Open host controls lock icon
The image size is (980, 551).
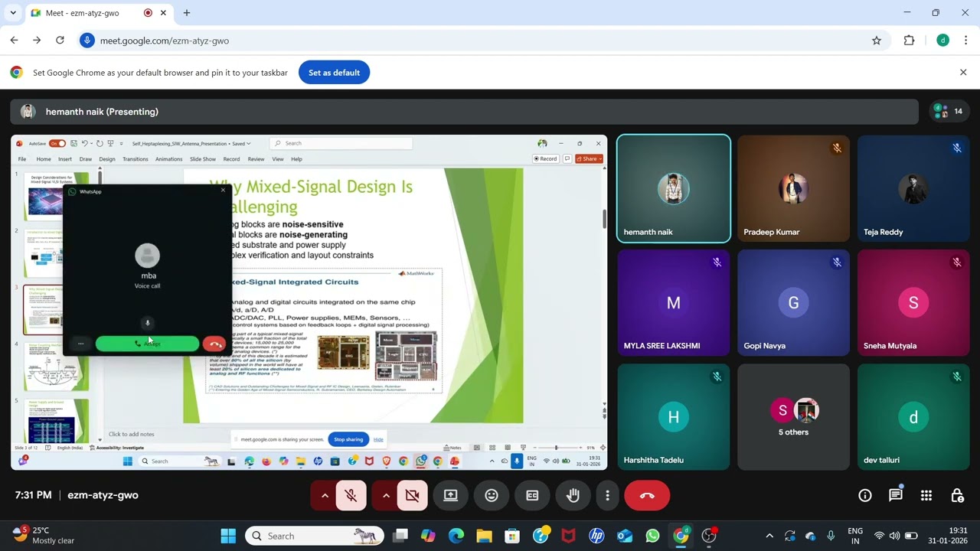[957, 495]
